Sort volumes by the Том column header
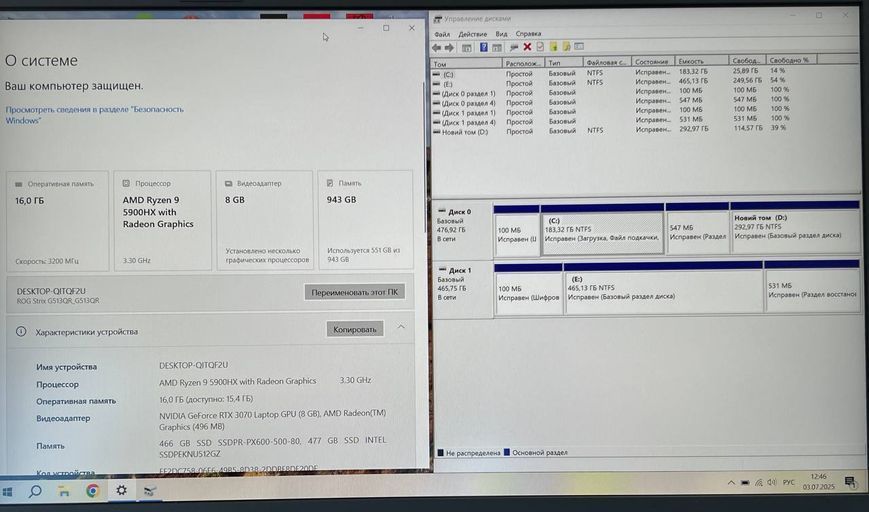Viewport: 869px width, 512px height. pos(467,64)
